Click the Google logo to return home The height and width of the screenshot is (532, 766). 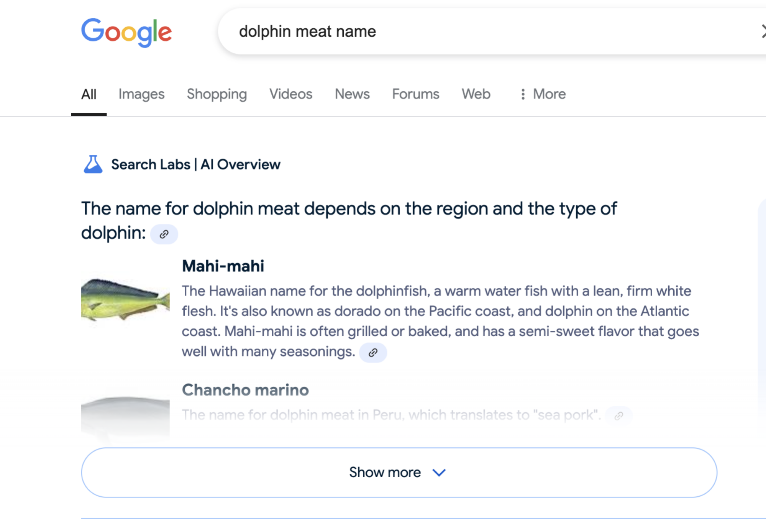127,32
